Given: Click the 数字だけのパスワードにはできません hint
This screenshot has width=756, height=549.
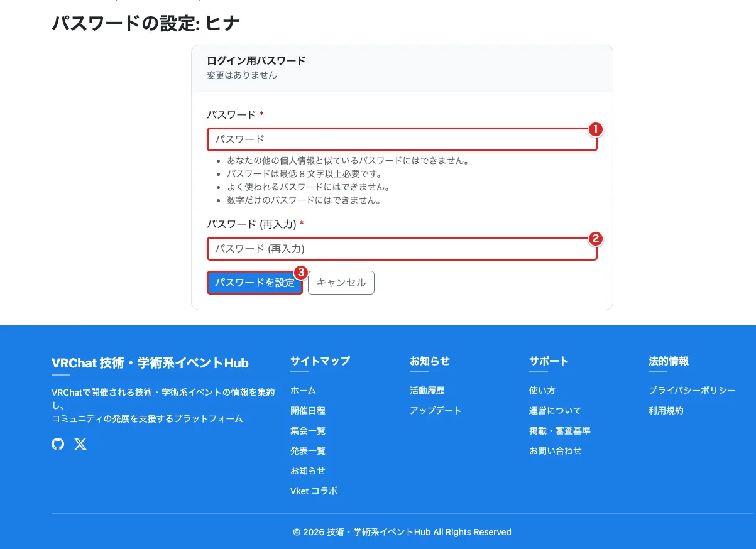Looking at the screenshot, I should 304,201.
